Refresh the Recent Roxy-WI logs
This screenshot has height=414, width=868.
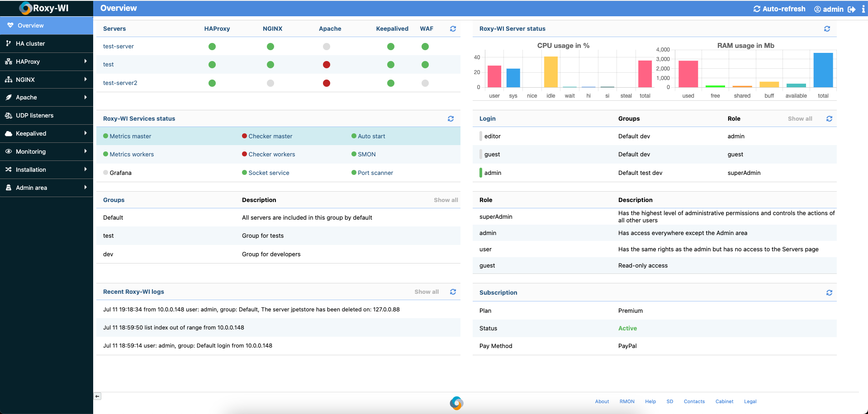(x=453, y=292)
